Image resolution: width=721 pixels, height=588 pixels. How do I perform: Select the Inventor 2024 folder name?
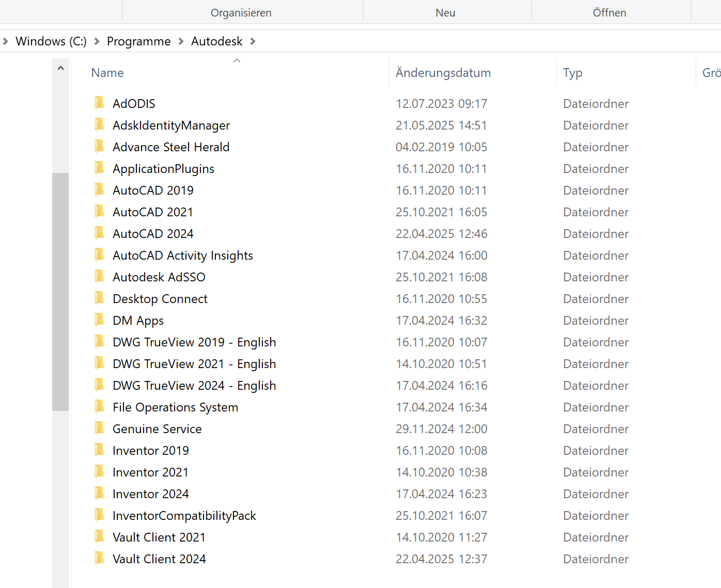click(151, 494)
